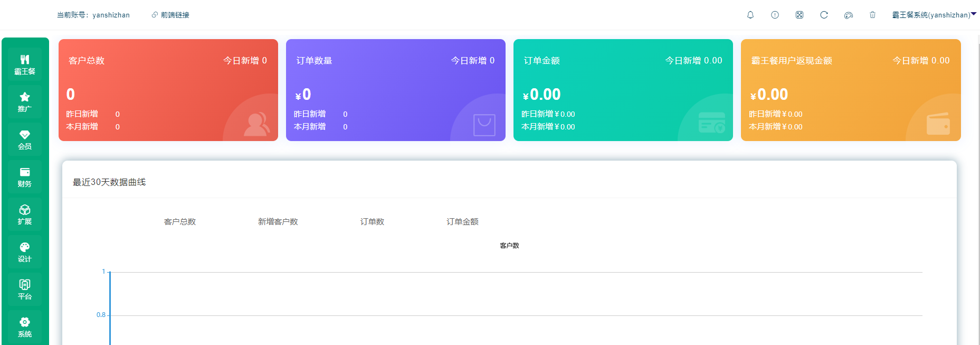Toggle fullscreen mode using expand icon
The image size is (980, 345).
[800, 15]
